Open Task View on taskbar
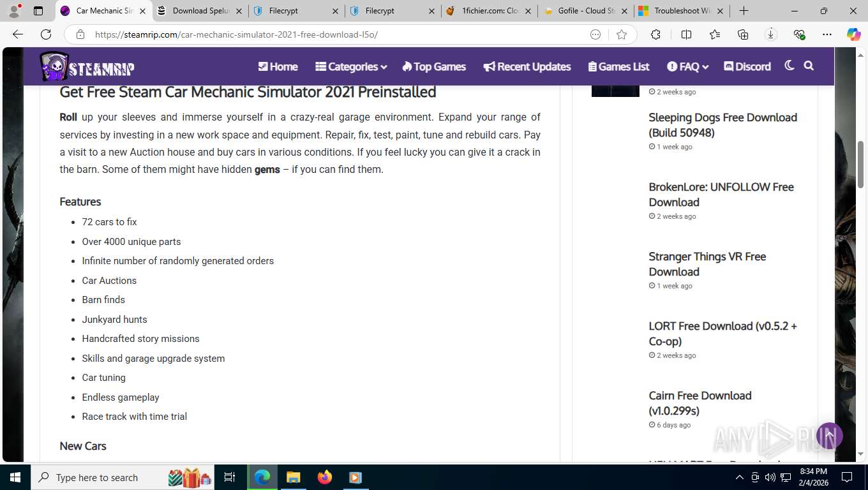The image size is (868, 490). [x=230, y=477]
